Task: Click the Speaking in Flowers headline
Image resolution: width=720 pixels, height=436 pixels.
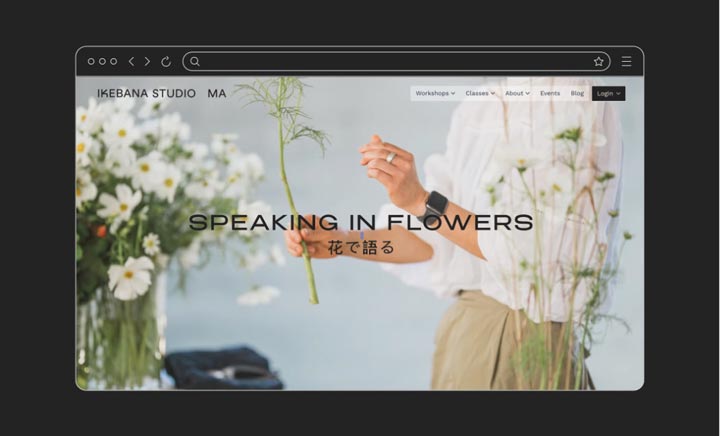Action: (x=360, y=222)
